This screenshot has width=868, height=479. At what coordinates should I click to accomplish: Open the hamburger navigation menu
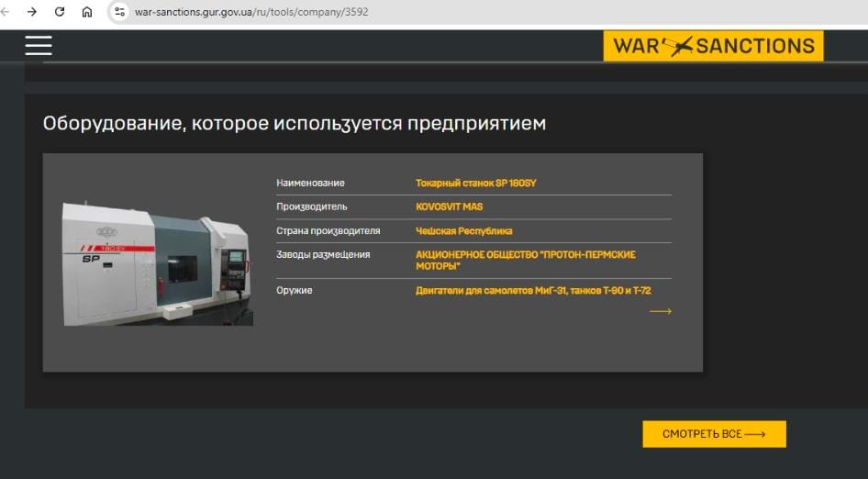click(39, 45)
